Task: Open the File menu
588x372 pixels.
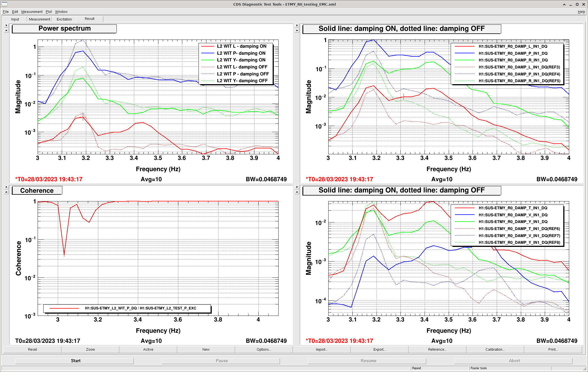Action: (6, 12)
